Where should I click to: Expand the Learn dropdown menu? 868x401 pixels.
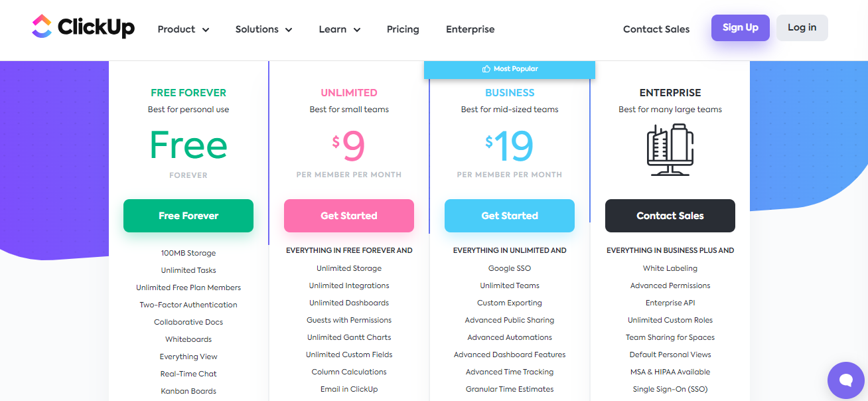click(x=340, y=29)
